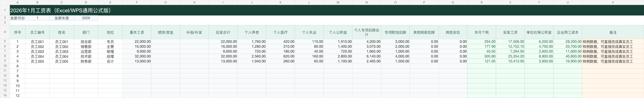This screenshot has width=644, height=98.
Task: Click the 员工编号 header cell
Action: (38, 32)
